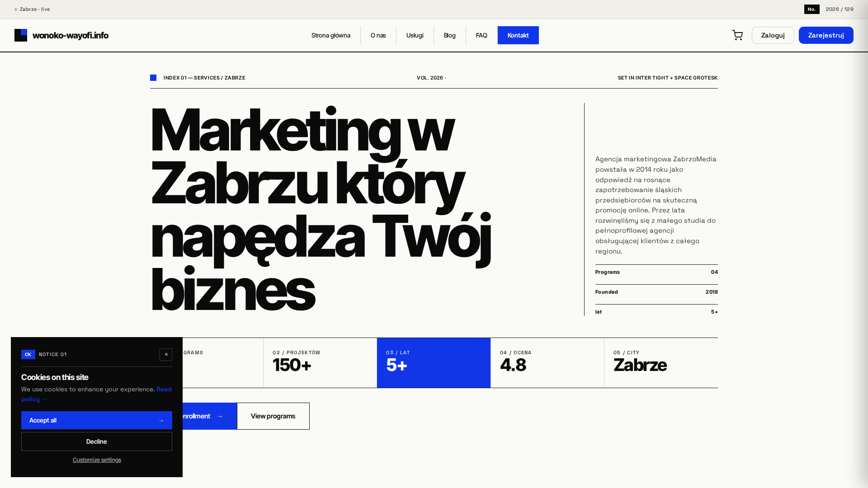Follow the Read policy link
The image size is (868, 488).
96,394
